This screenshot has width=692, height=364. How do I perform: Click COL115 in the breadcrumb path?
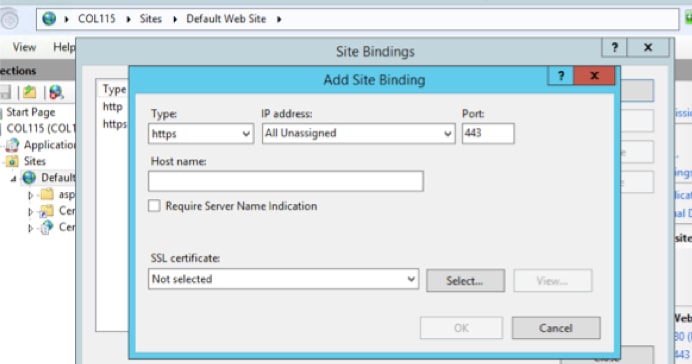click(97, 19)
